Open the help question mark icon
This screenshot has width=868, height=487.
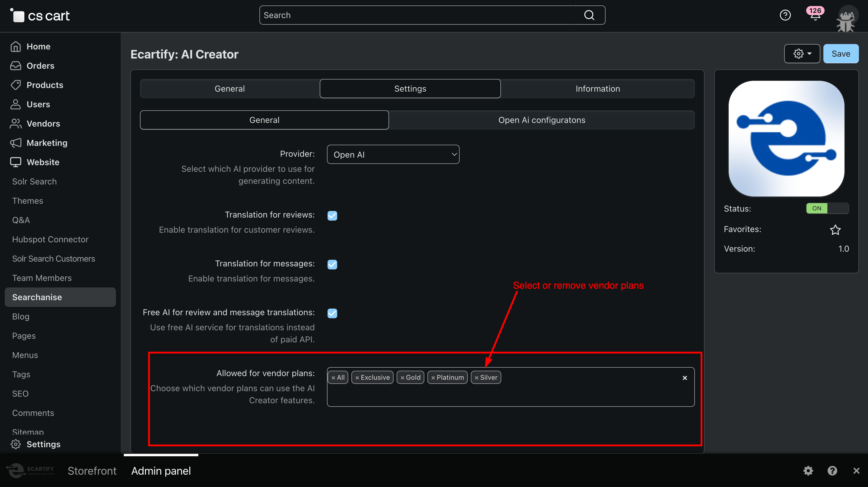point(785,15)
